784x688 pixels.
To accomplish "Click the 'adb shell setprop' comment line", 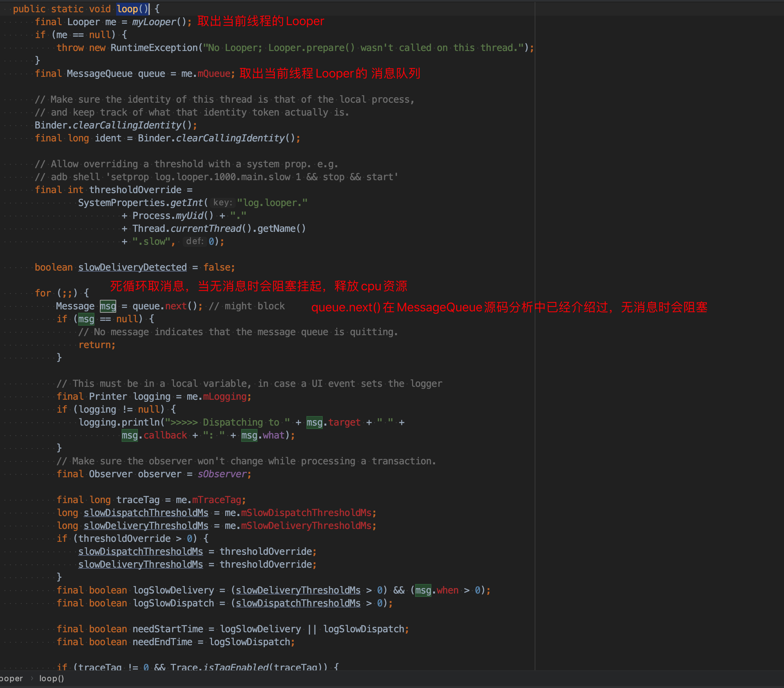I will tap(216, 177).
